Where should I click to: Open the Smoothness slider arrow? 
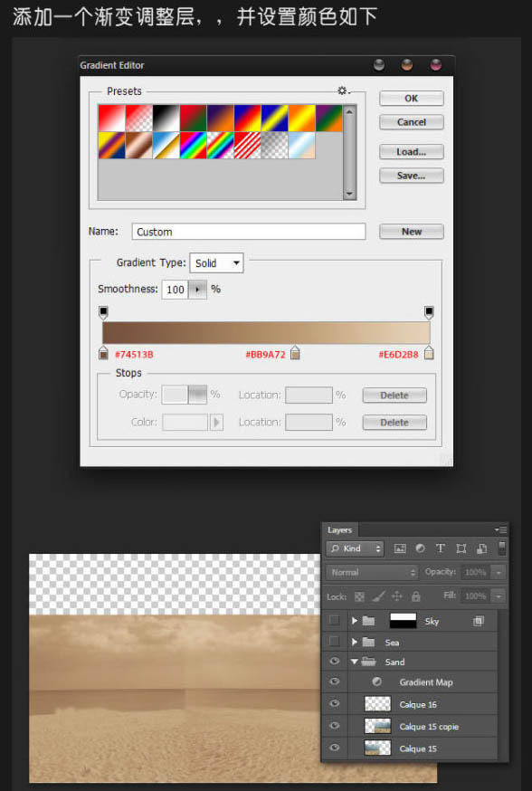tap(197, 290)
